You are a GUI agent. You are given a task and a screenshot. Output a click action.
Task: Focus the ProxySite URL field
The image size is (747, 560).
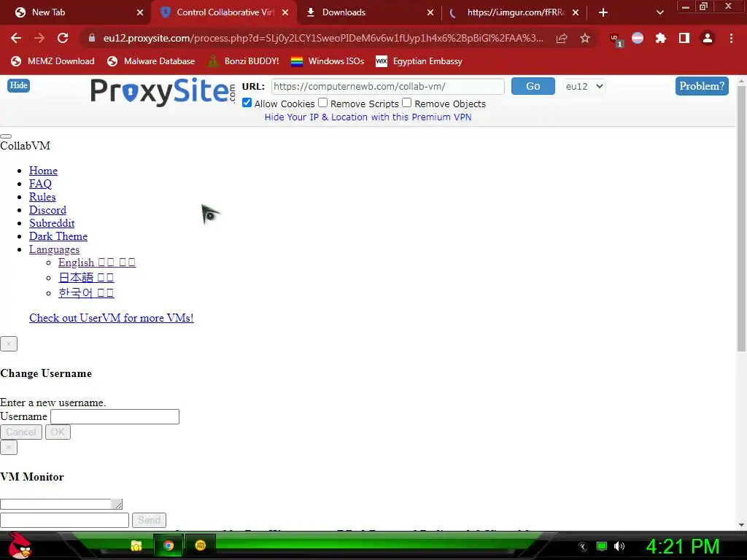click(x=388, y=86)
